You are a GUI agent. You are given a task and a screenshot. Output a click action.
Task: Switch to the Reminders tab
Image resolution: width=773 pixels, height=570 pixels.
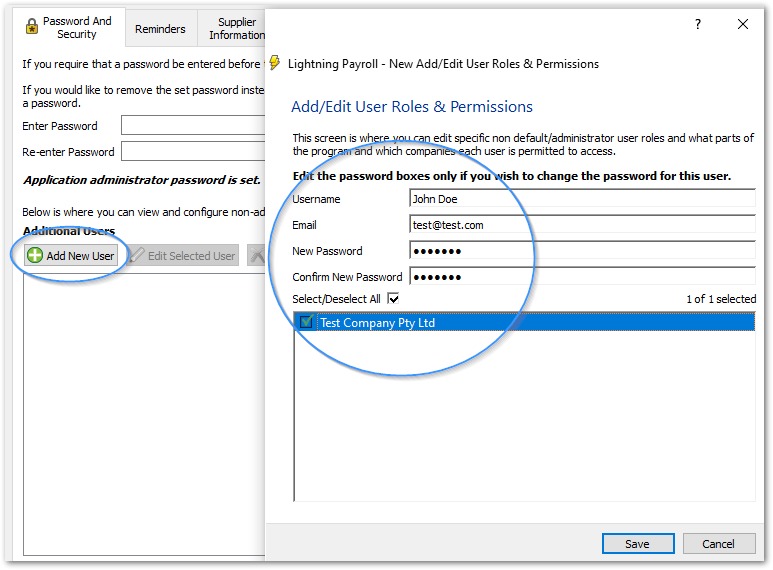(161, 29)
